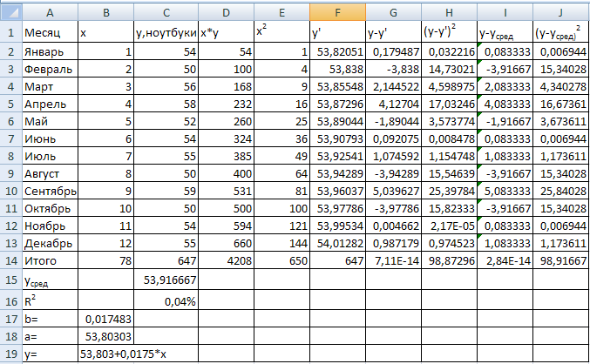Click the Апрель cell
The image size is (590, 364).
coord(50,104)
